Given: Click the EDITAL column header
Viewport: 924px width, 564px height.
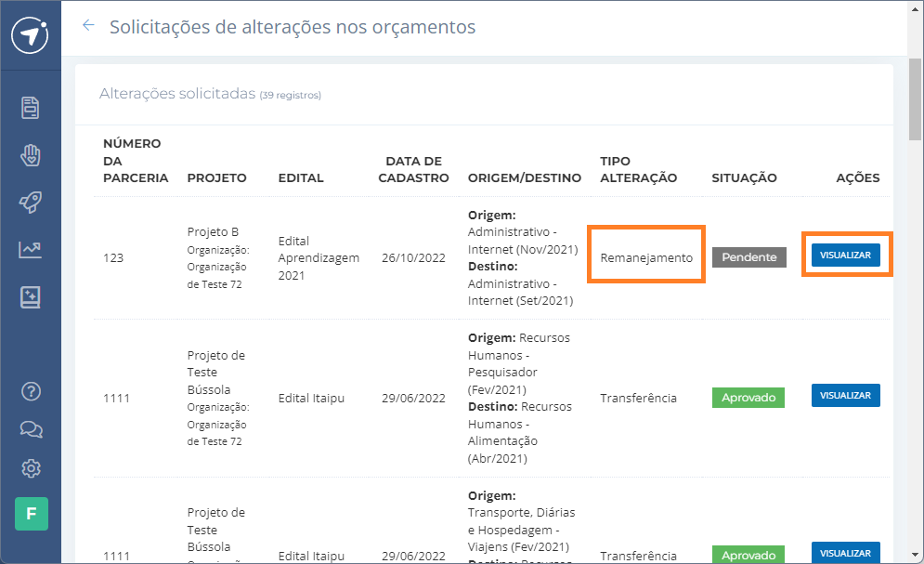Looking at the screenshot, I should point(301,178).
